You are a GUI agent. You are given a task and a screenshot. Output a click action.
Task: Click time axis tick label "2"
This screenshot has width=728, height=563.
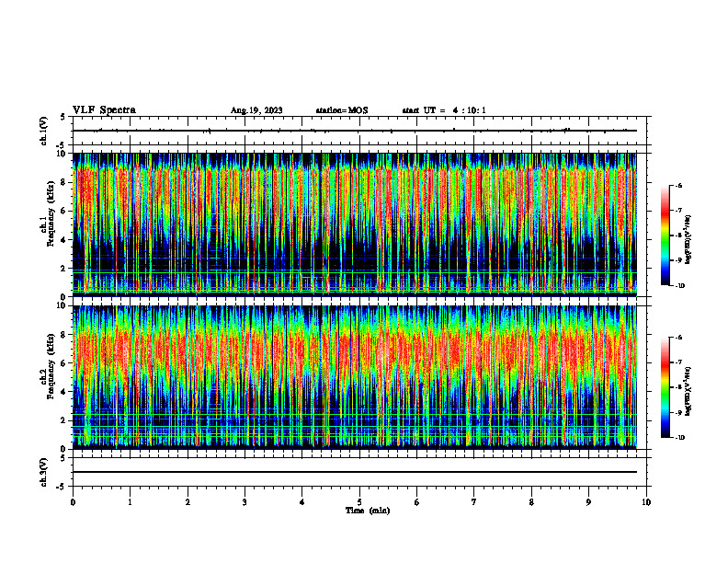188,502
